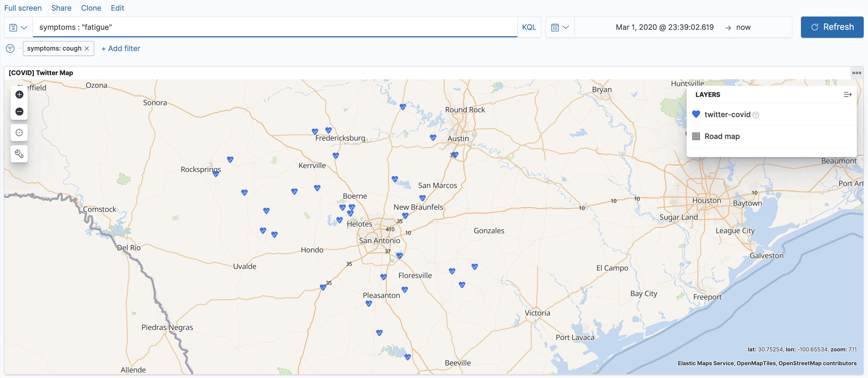Viewport: 868px width, 378px height.
Task: Click the map zoom in button
Action: coord(19,94)
